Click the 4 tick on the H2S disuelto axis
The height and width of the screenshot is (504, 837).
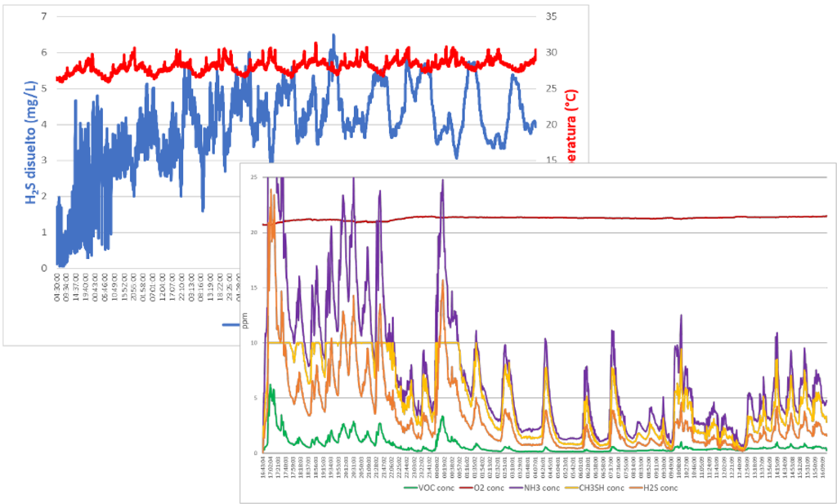pyautogui.click(x=44, y=125)
